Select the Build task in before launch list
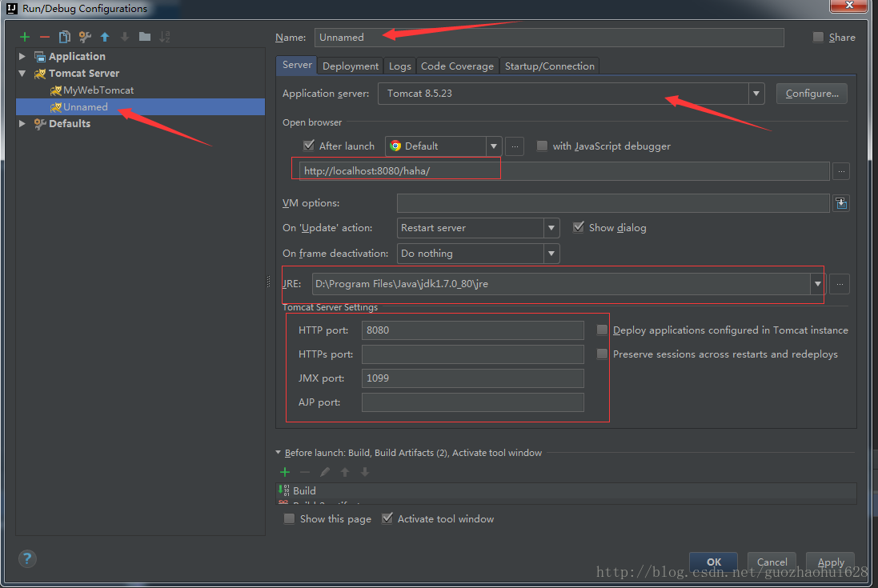This screenshot has width=878, height=588. tap(566, 490)
